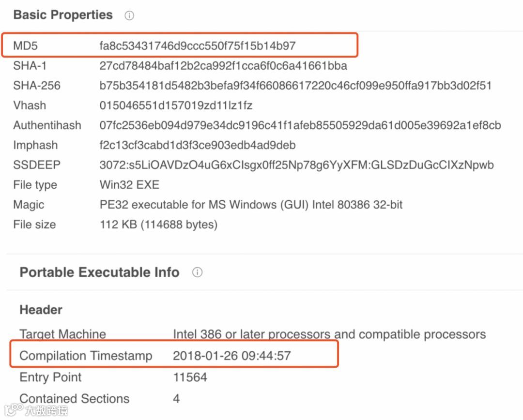Select the compilation timestamp 2018-01-26 09:44:57
This screenshot has width=523, height=420.
coord(232,356)
